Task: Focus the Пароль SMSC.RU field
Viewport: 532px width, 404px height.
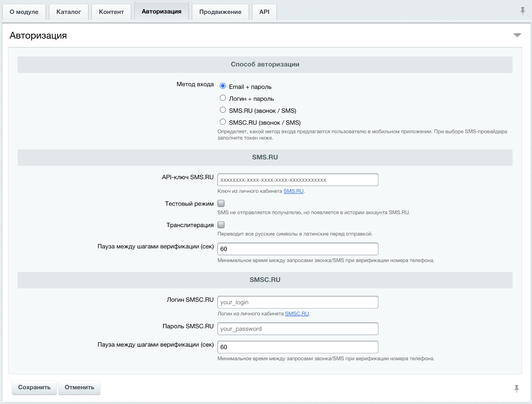Action: (298, 329)
